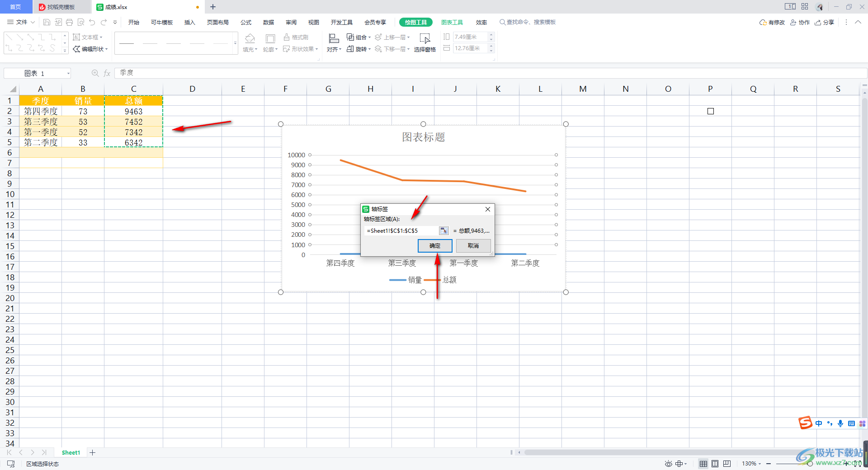
Task: Click the Print icon in quick toolbar
Action: click(x=69, y=22)
